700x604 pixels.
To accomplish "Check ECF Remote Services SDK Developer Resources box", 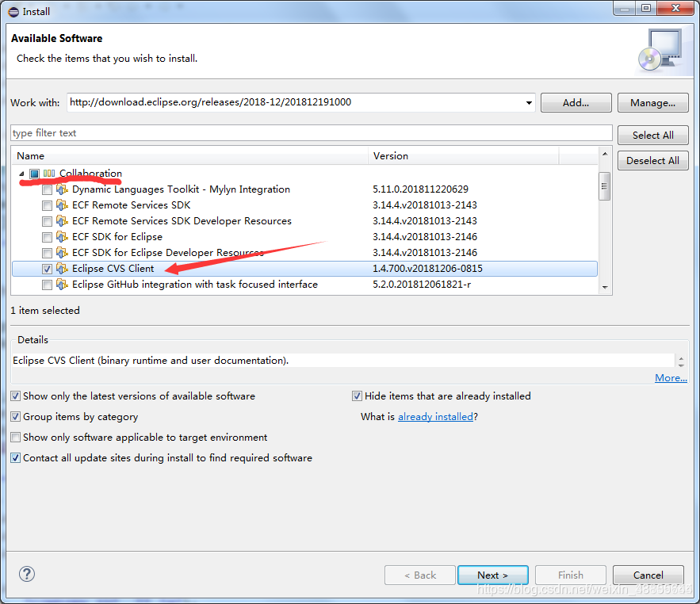I will pos(47,221).
